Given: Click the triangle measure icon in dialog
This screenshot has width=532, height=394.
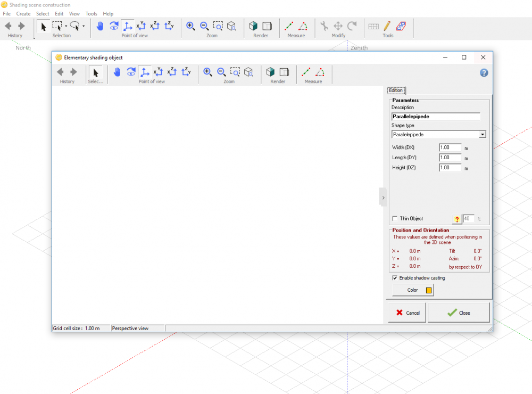Looking at the screenshot, I should click(x=320, y=72).
